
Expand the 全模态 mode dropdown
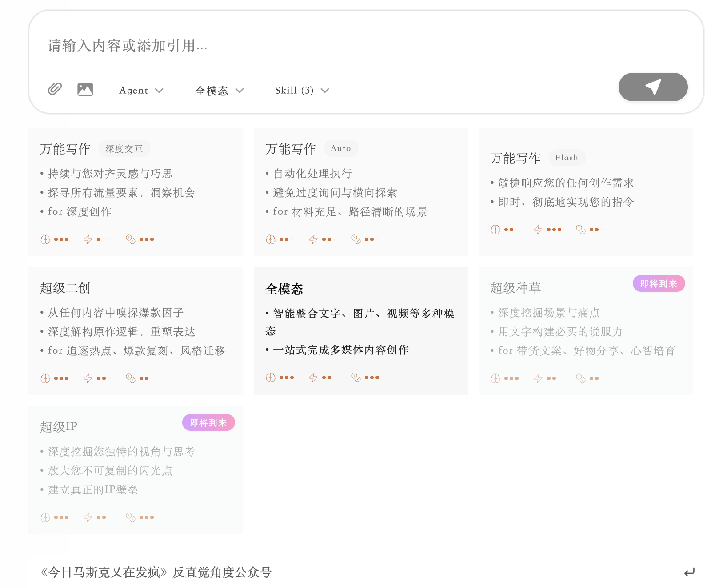pos(219,91)
